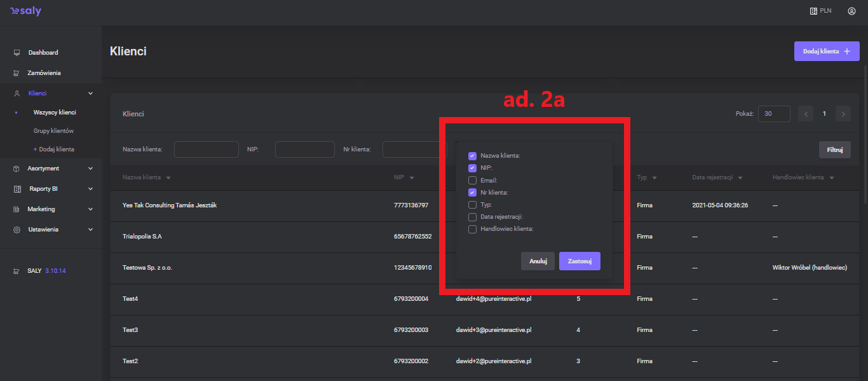Click the Raporty BI chart icon
The image size is (868, 381).
(x=17, y=189)
